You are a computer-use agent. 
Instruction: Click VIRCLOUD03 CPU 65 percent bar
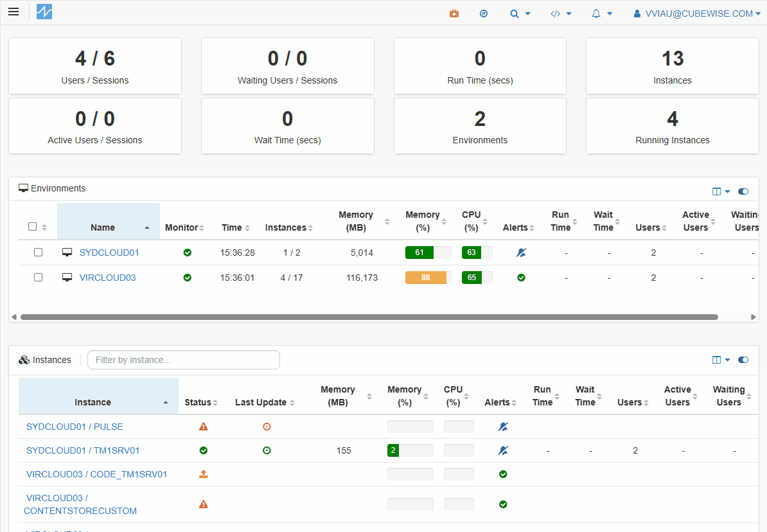coord(477,278)
